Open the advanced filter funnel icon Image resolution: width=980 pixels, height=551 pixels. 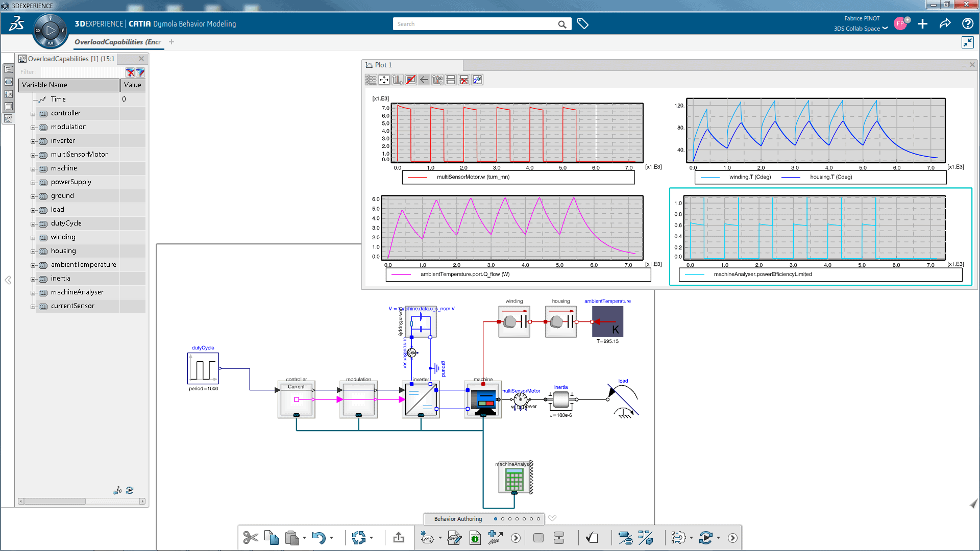click(x=140, y=72)
